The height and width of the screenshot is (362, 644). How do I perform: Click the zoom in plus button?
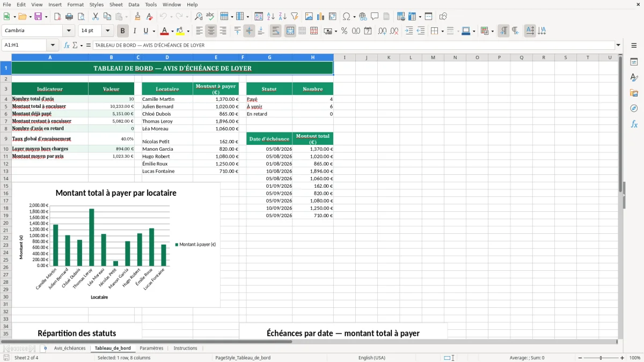pyautogui.click(x=623, y=358)
